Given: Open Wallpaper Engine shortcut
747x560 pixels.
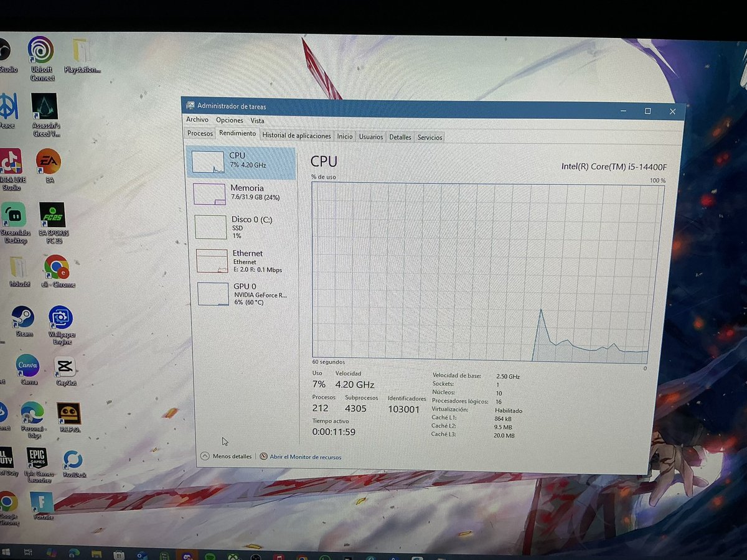Looking at the screenshot, I should 61,325.
